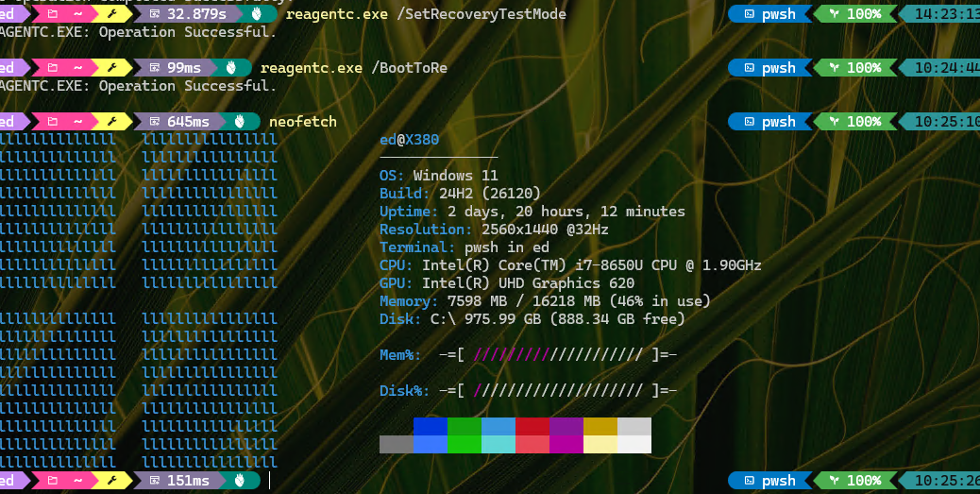Screen dimensions: 980x494
Task: Click sprout icon in 100% segment beside 10:24:44
Action: click(x=834, y=67)
